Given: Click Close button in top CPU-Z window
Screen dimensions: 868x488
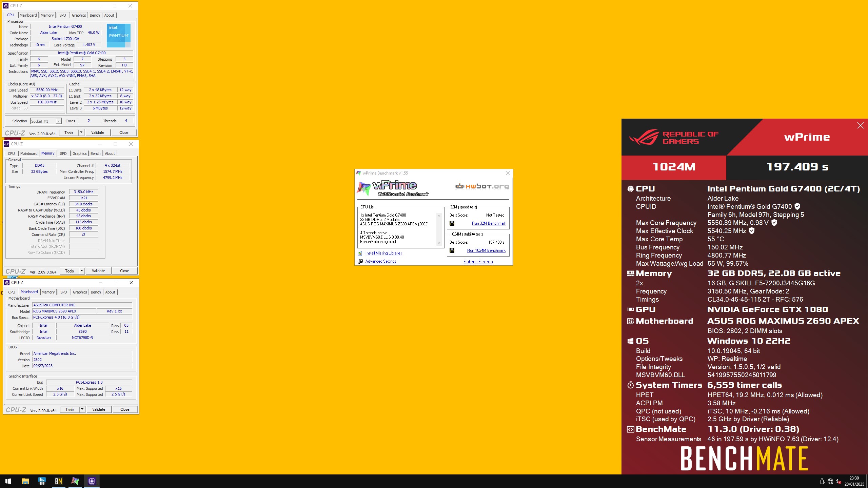Looking at the screenshot, I should [124, 133].
